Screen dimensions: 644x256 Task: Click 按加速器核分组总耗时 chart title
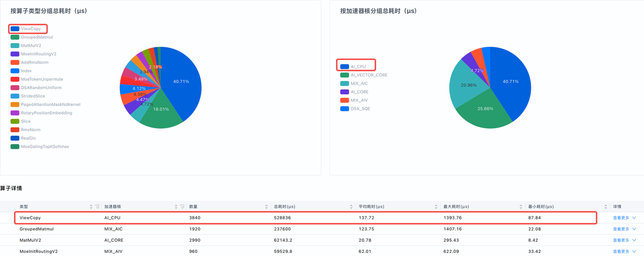click(378, 11)
